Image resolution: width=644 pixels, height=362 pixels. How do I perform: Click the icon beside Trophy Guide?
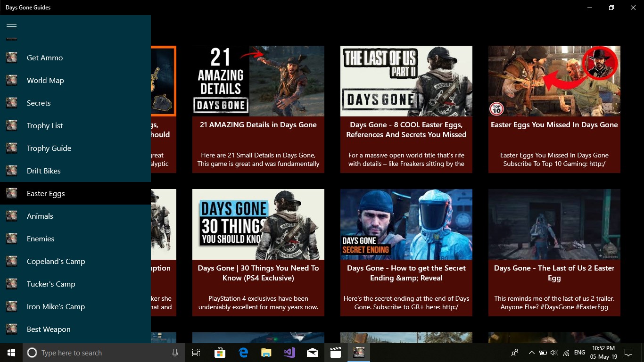12,148
